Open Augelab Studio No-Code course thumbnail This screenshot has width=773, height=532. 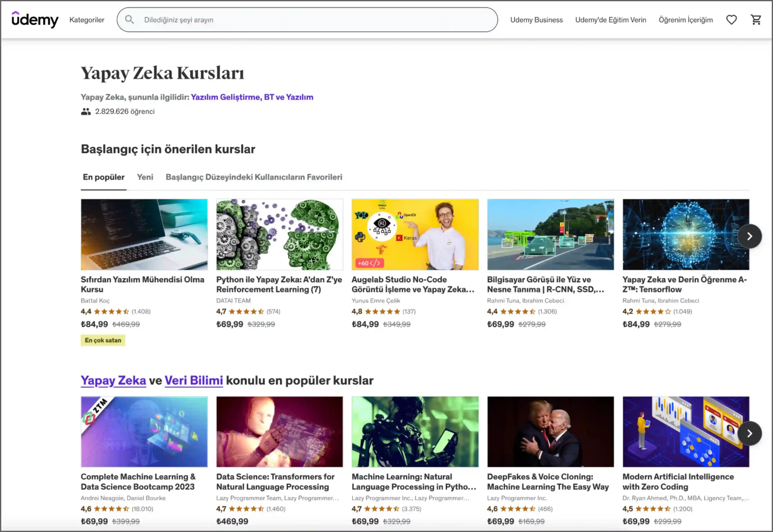click(x=415, y=234)
